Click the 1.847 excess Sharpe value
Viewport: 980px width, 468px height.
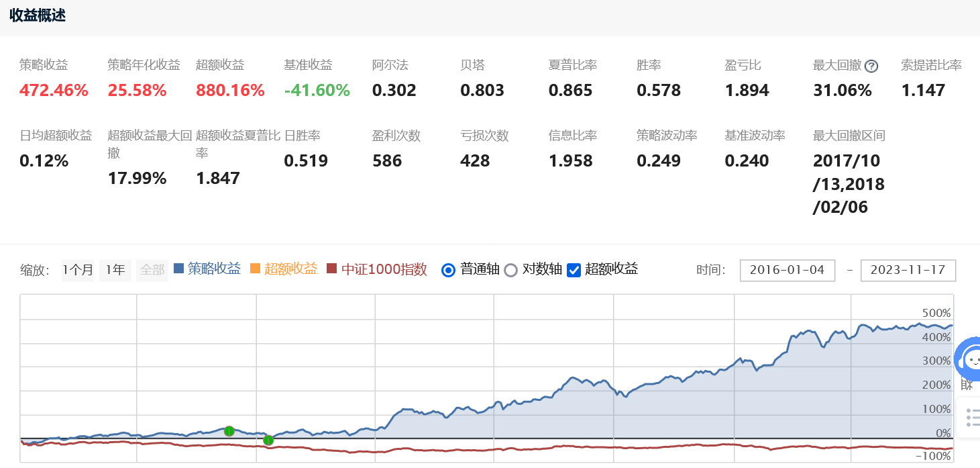[218, 179]
